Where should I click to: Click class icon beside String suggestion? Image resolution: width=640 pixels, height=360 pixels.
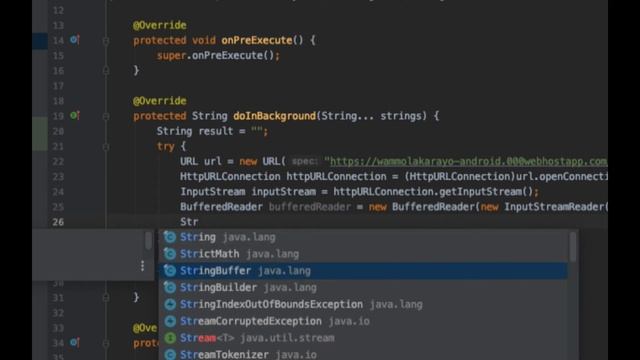click(170, 237)
